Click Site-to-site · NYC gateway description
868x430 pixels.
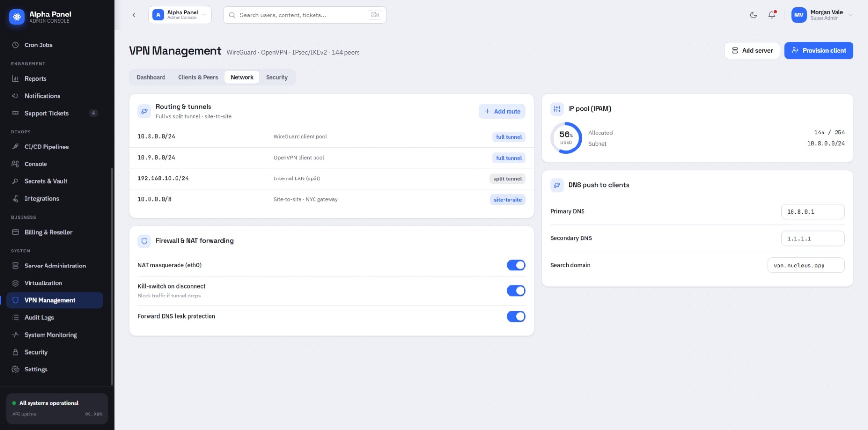[305, 199]
